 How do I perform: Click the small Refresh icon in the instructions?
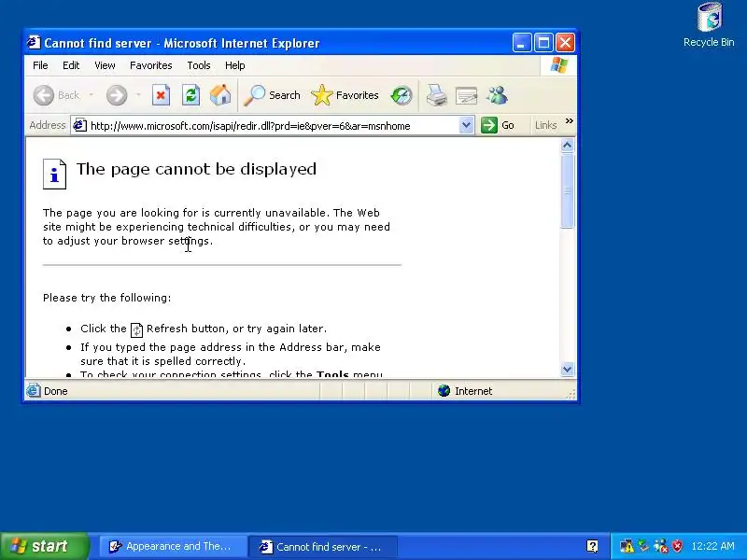(136, 329)
